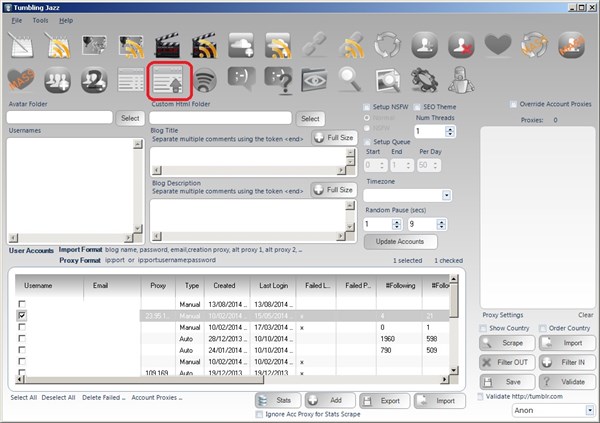Increase the Random Pause maximum value
This screenshot has height=423, width=600.
coord(441,222)
